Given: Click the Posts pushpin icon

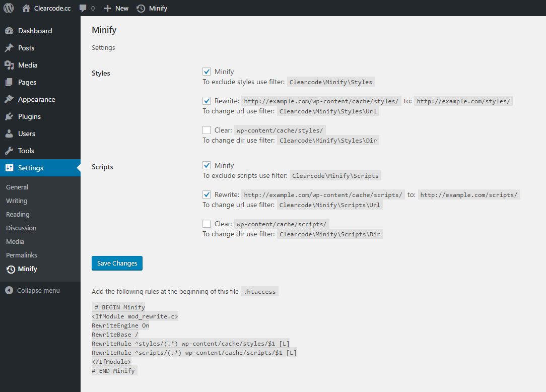Looking at the screenshot, I should coord(9,48).
